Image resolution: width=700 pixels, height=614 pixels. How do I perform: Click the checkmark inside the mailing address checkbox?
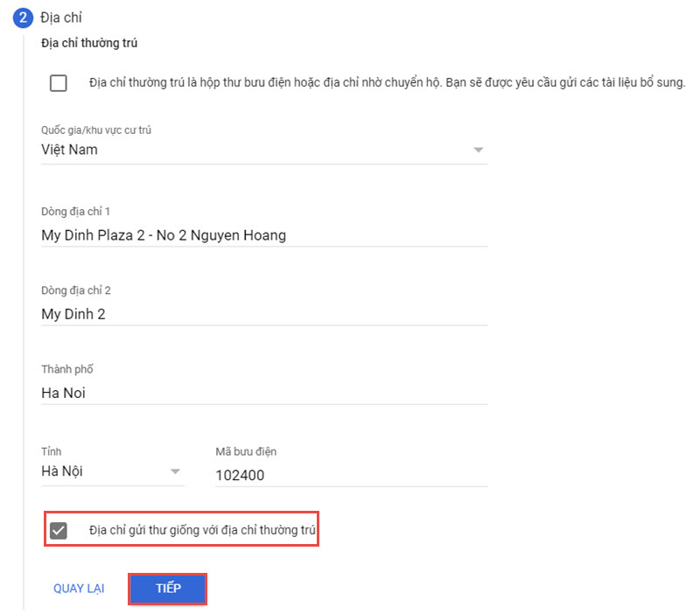pyautogui.click(x=58, y=529)
